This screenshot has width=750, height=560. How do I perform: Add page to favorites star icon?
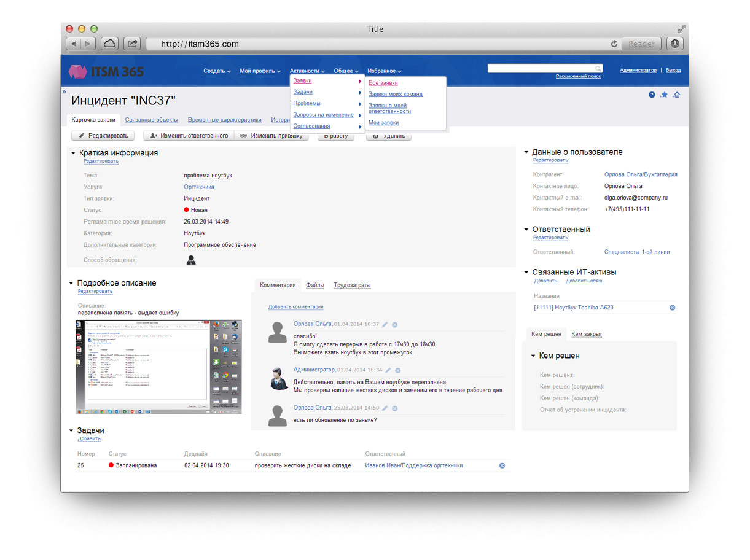click(x=664, y=95)
